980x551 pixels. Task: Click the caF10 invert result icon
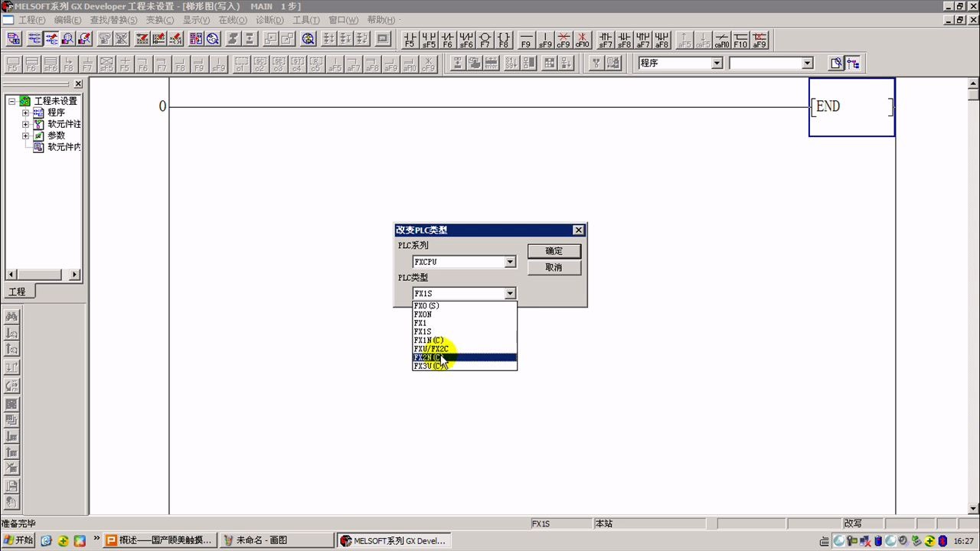(722, 39)
